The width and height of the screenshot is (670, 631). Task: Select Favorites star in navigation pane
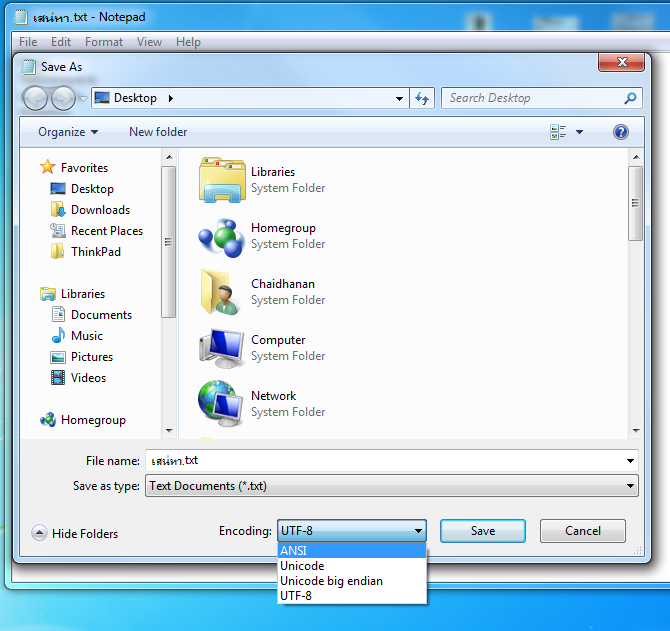click(47, 167)
